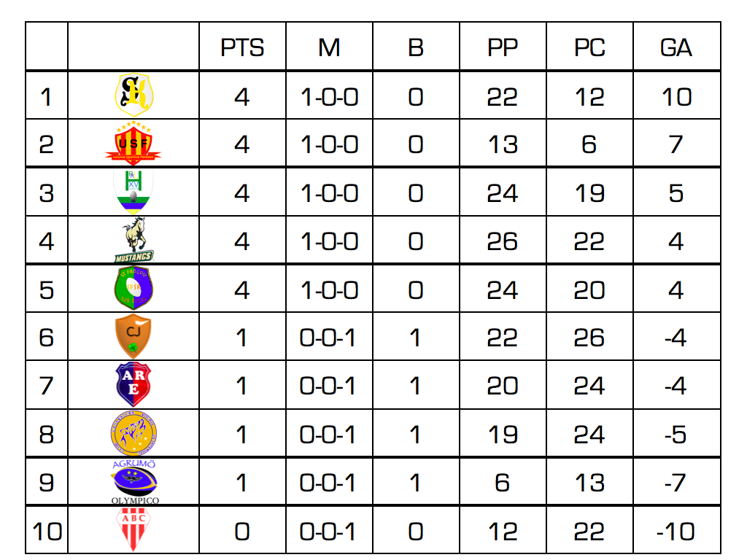Select the ABC red-striped pennant logo

coord(133,529)
